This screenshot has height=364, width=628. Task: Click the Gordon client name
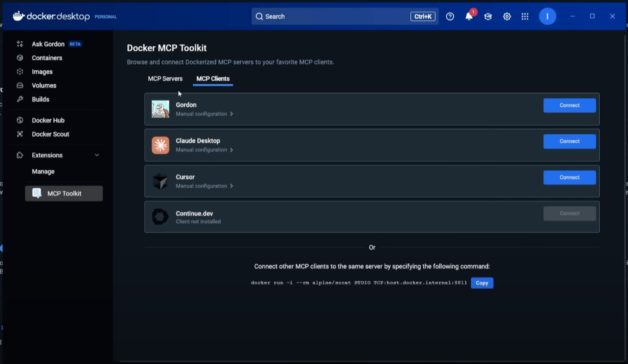[x=186, y=105]
